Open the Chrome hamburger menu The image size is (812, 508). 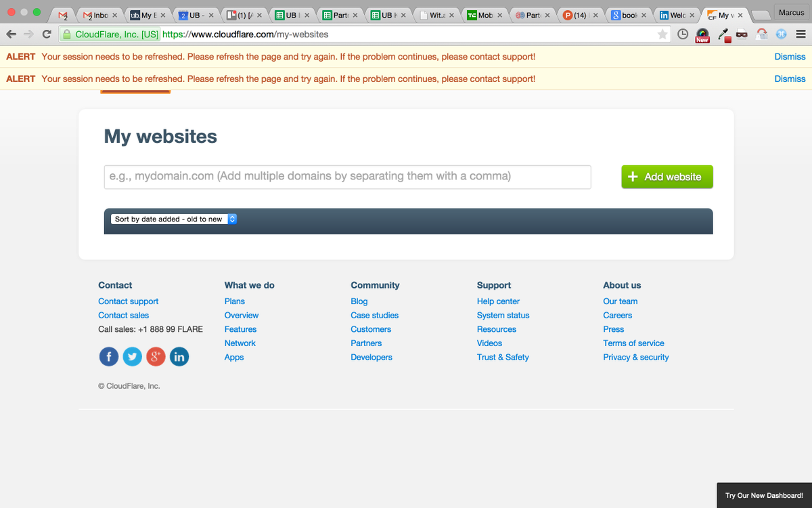click(x=800, y=34)
